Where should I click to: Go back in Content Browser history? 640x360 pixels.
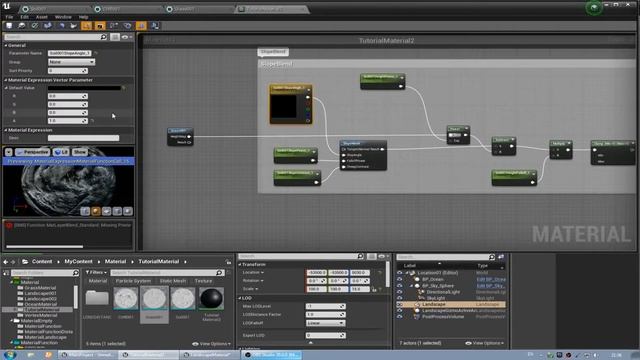click(x=6, y=262)
